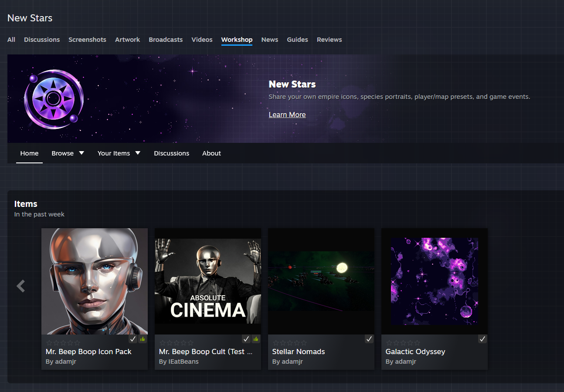Viewport: 564px width, 392px height.
Task: Expand the Your Items dropdown menu
Action: (x=119, y=153)
